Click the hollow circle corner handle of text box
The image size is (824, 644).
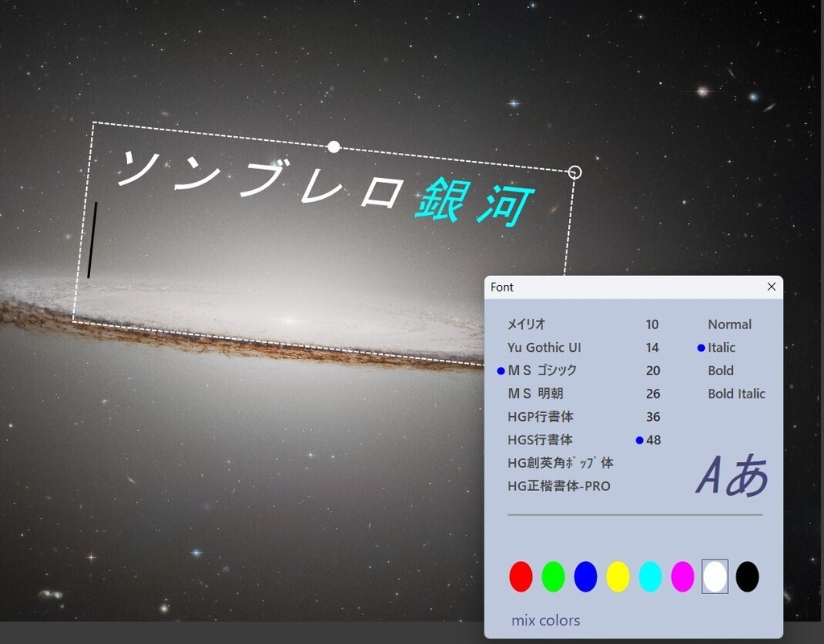pyautogui.click(x=575, y=172)
